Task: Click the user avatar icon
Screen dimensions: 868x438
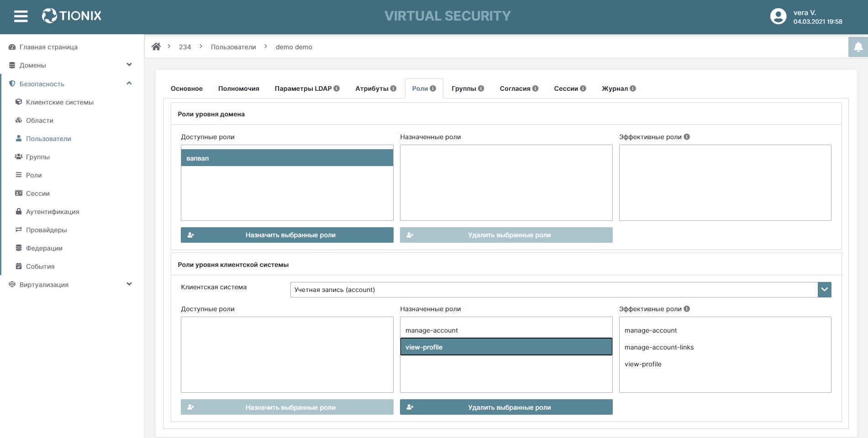Action: pos(778,16)
